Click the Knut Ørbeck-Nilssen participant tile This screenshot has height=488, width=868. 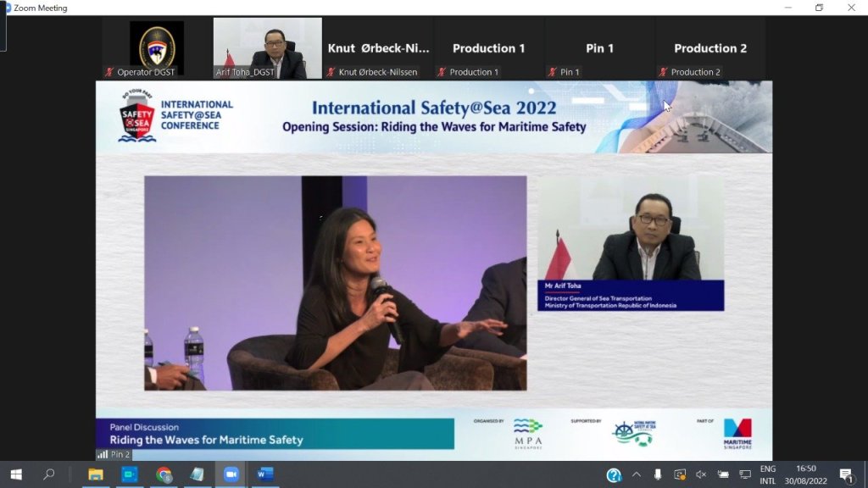[378, 49]
